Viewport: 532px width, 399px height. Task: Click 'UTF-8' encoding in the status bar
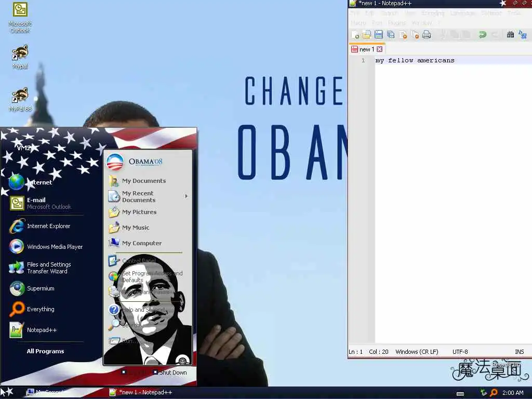460,352
